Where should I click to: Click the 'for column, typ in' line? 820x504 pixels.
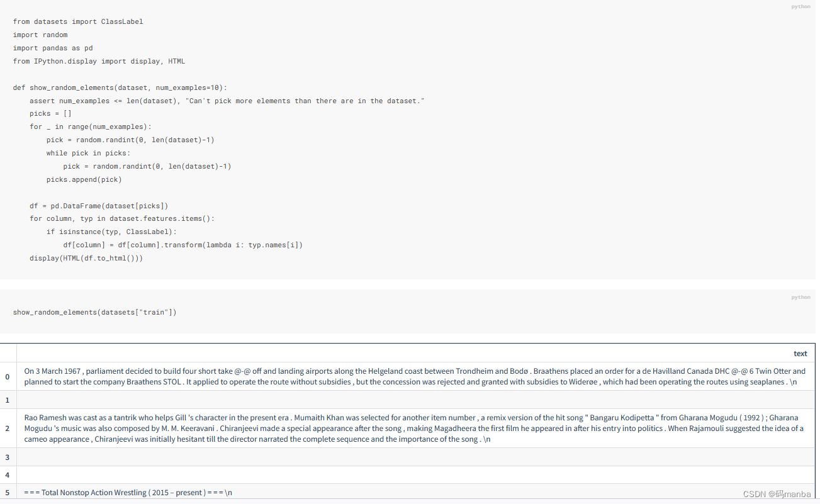tap(122, 218)
